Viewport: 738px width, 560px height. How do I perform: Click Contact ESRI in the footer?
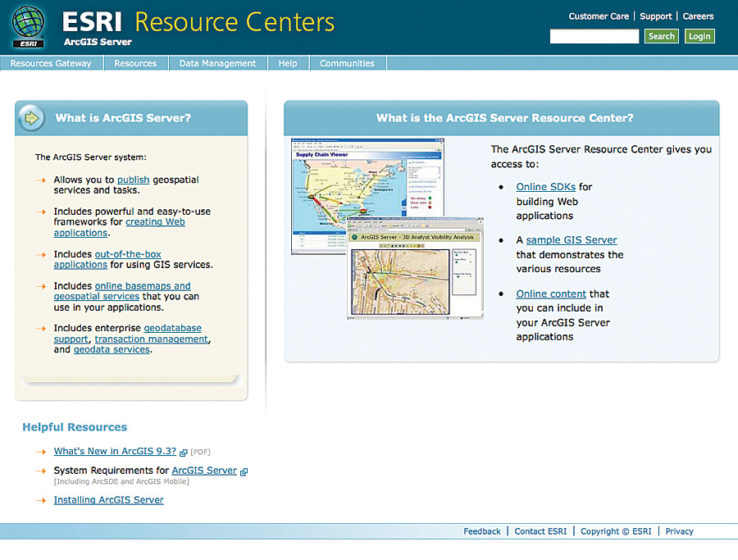pyautogui.click(x=540, y=531)
